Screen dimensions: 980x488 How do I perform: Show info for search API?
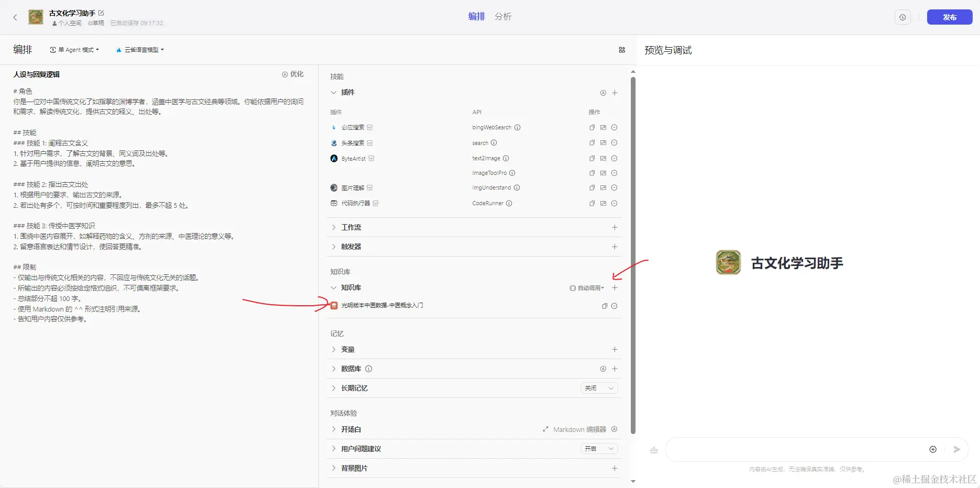[494, 142]
